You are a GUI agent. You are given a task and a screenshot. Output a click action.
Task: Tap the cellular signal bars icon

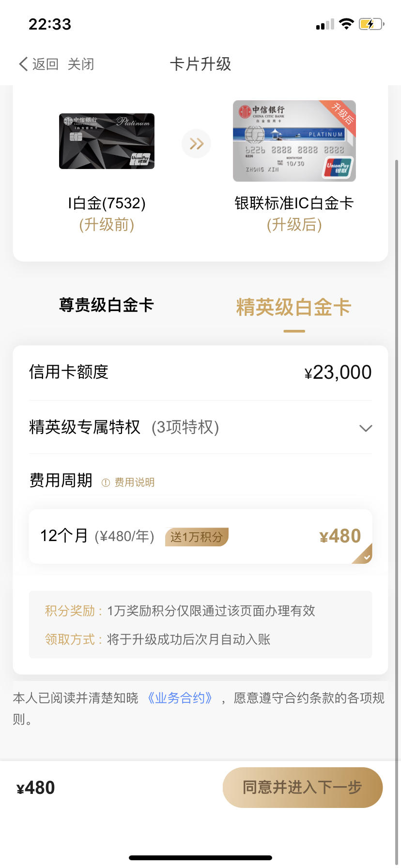click(325, 24)
